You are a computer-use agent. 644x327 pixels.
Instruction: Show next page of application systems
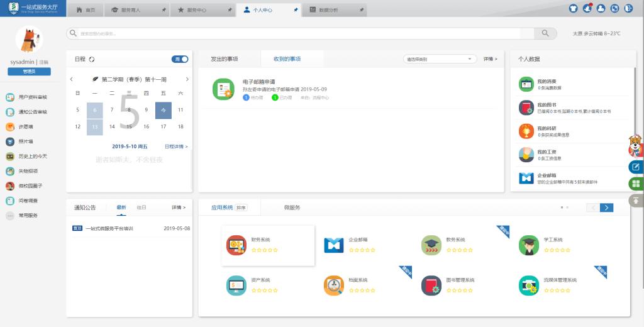(606, 208)
